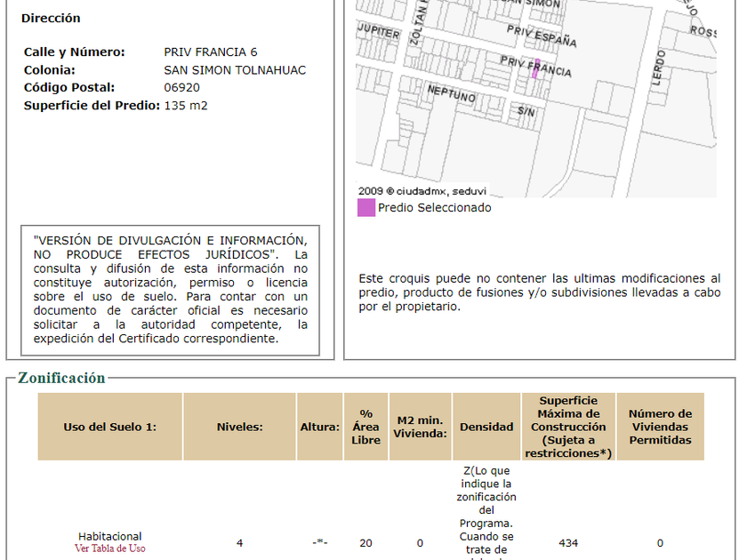The width and height of the screenshot is (747, 560).
Task: Click 'Superficie del Predio:' label
Action: coord(92,105)
